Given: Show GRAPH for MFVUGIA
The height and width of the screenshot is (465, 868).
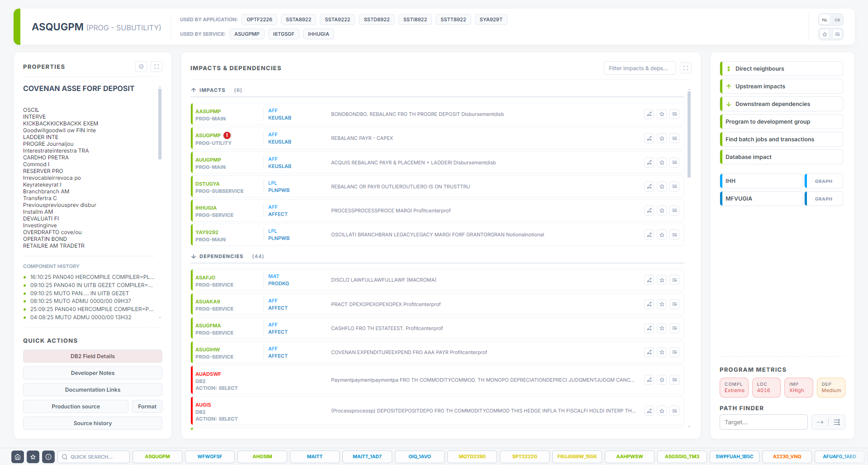Looking at the screenshot, I should (x=824, y=199).
